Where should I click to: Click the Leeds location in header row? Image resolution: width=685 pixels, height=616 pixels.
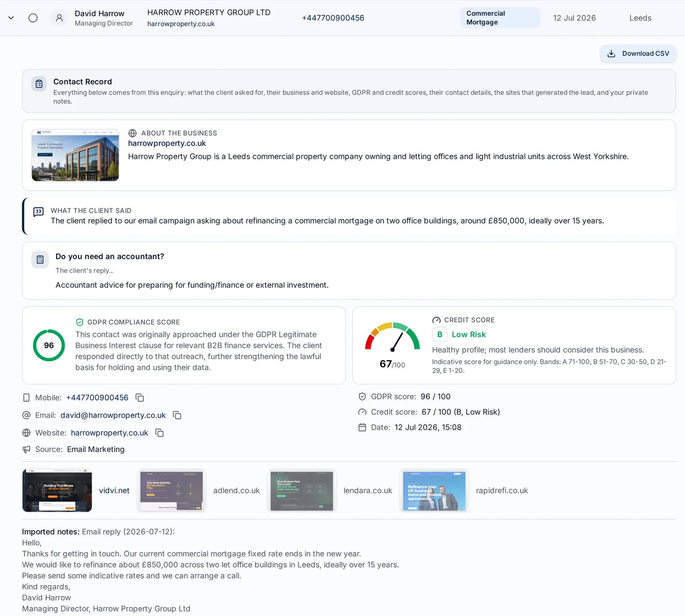click(x=640, y=18)
